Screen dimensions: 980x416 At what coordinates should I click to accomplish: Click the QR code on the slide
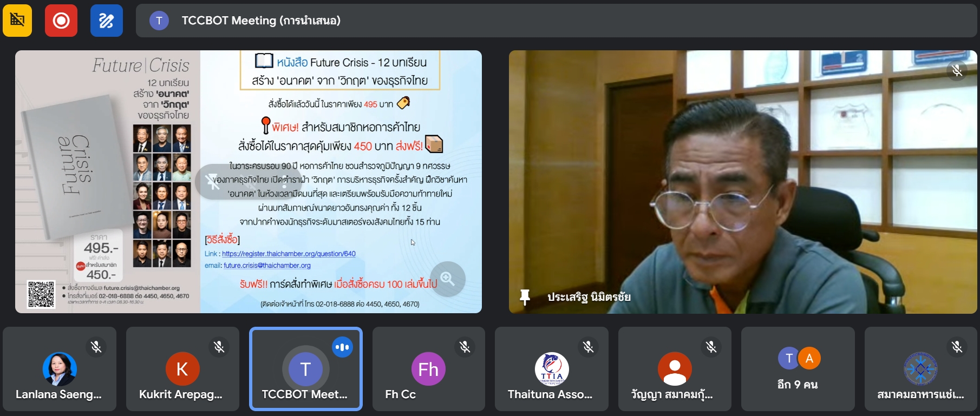click(x=41, y=295)
